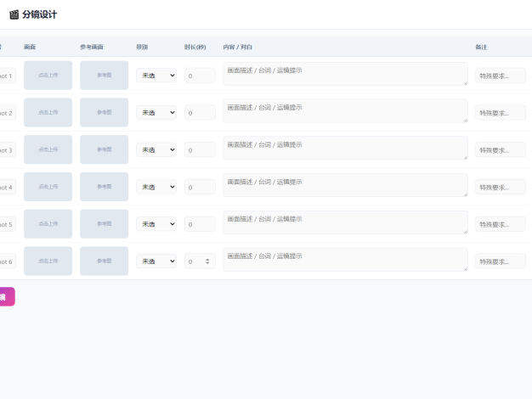Open the 参考图 reference box in Shot 5
Image resolution: width=532 pixels, height=399 pixels.
pyautogui.click(x=105, y=224)
